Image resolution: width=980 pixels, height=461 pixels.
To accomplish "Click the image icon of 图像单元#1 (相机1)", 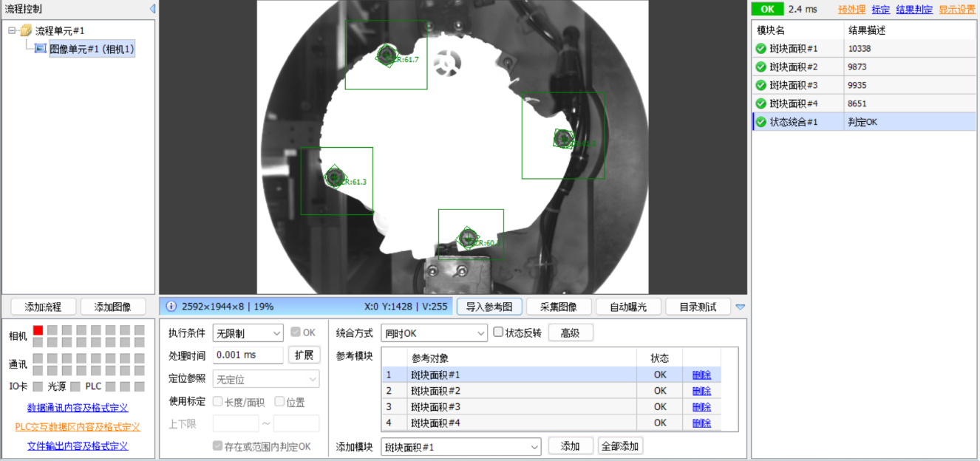I will coord(41,49).
